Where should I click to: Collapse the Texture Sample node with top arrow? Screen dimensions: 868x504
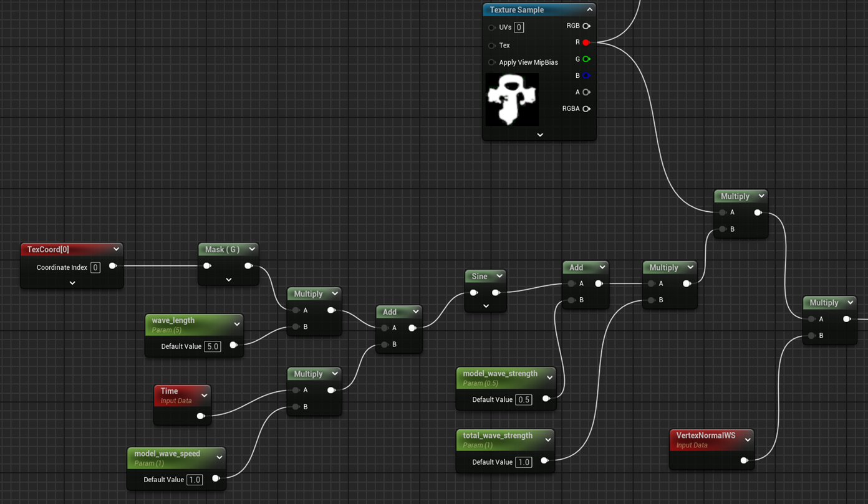589,9
